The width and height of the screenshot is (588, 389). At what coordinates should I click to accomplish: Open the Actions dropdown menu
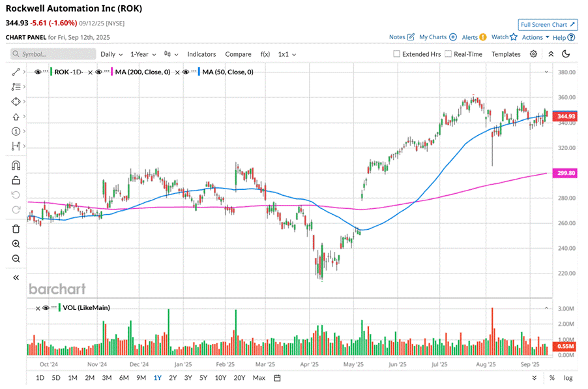[535, 37]
